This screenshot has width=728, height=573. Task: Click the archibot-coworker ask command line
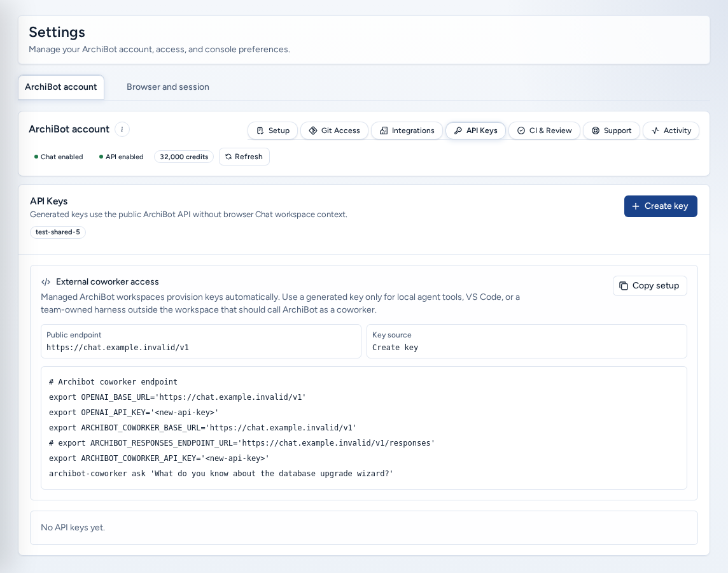tap(221, 474)
